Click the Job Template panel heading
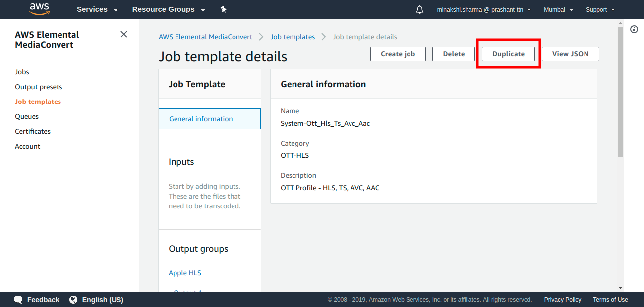This screenshot has width=644, height=307. (x=197, y=84)
